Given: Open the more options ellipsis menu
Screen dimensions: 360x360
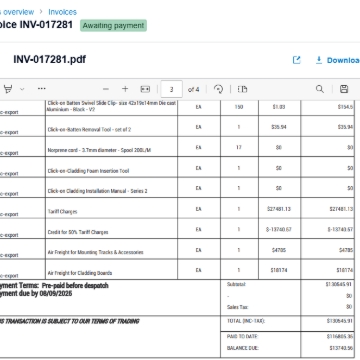Looking at the screenshot, I should 42,89.
